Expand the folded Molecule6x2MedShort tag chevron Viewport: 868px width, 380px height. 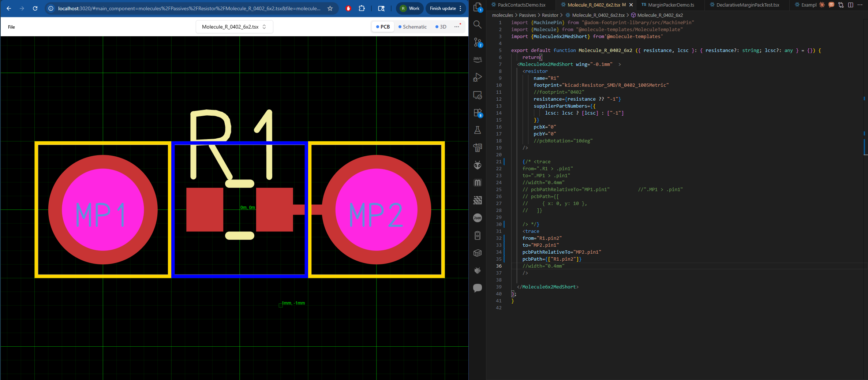pos(620,64)
